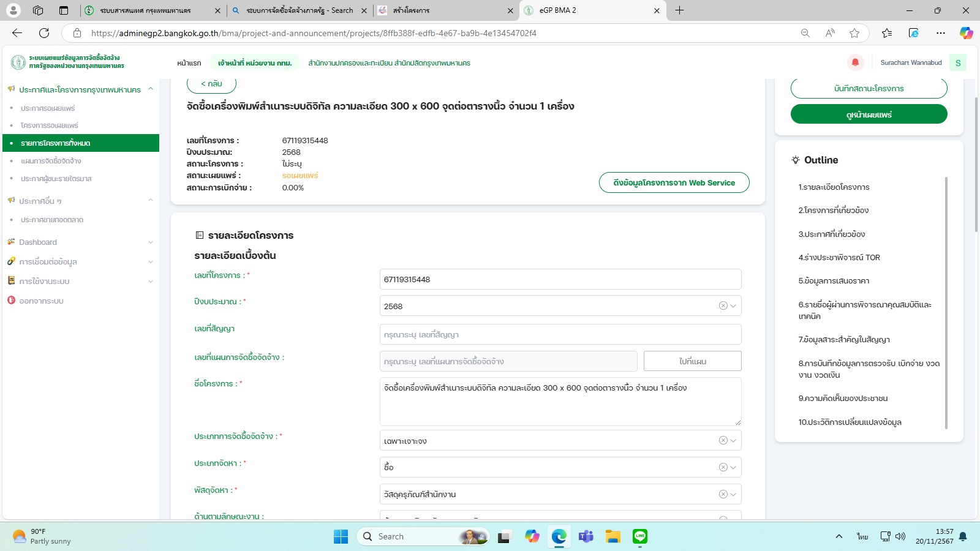Click the user avatar S icon

(957, 62)
